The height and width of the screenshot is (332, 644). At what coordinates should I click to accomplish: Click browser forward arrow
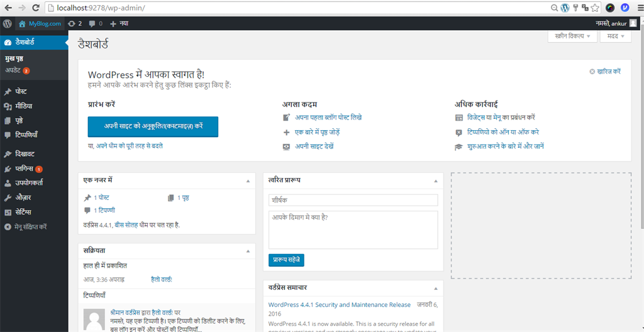point(22,8)
